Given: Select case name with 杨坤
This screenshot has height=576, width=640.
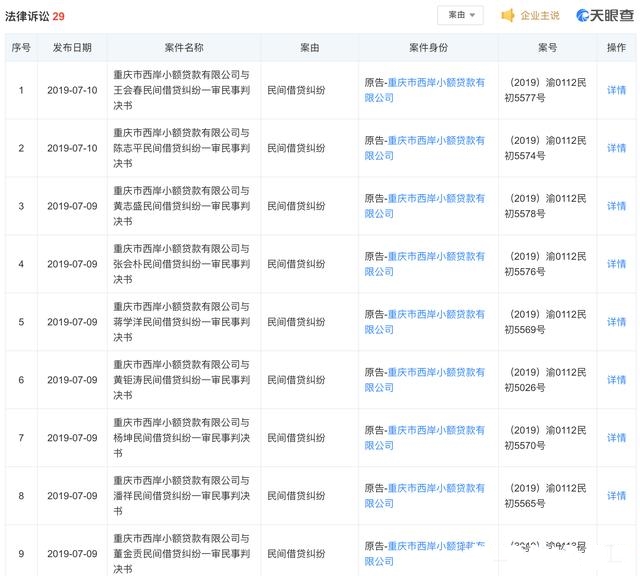Looking at the screenshot, I should pyautogui.click(x=182, y=438).
